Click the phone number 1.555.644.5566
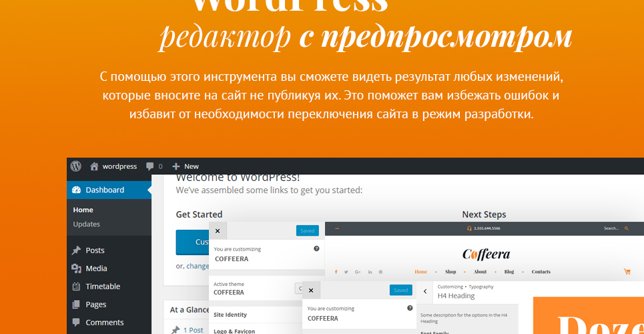Image resolution: width=644 pixels, height=334 pixels. (487, 228)
